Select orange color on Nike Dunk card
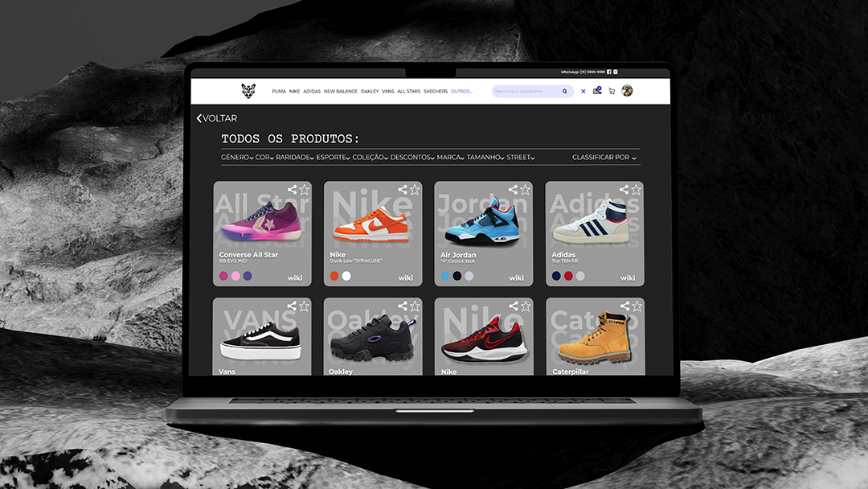868x489 pixels. coord(334,276)
